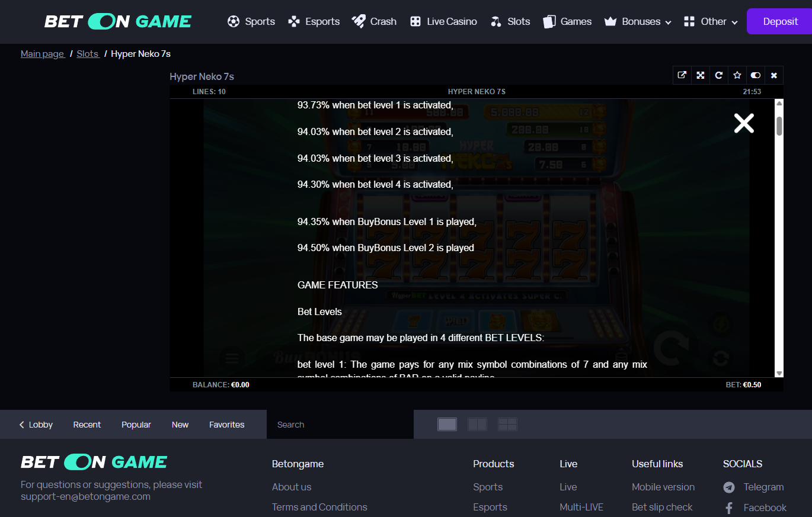Screen dimensions: 812x517
Task: Select single game view layout icon
Action: click(x=447, y=424)
